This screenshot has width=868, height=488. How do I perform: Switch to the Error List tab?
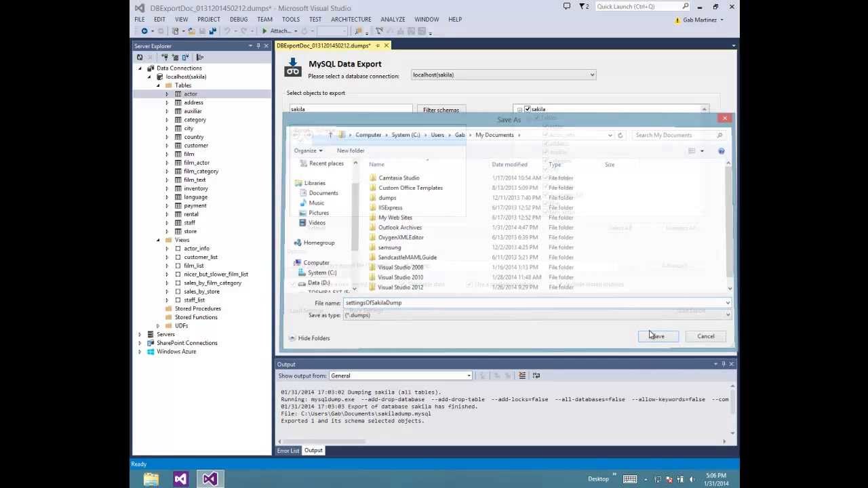coord(288,451)
